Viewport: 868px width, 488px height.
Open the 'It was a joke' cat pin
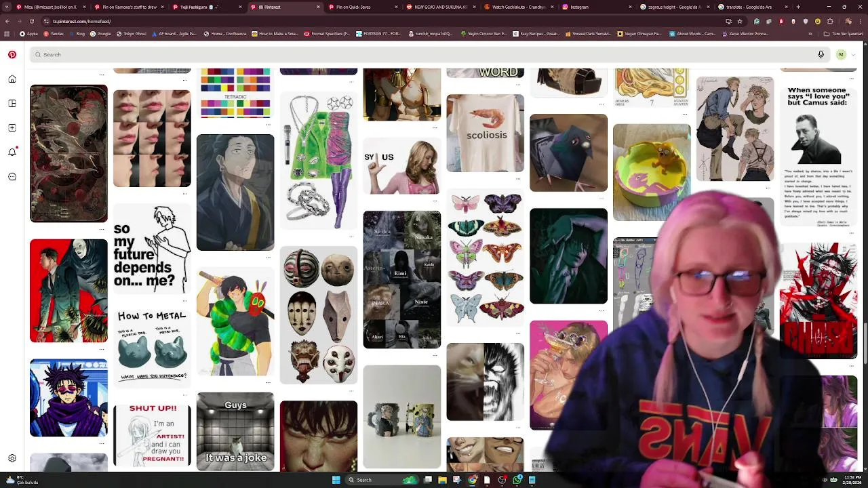pyautogui.click(x=235, y=432)
